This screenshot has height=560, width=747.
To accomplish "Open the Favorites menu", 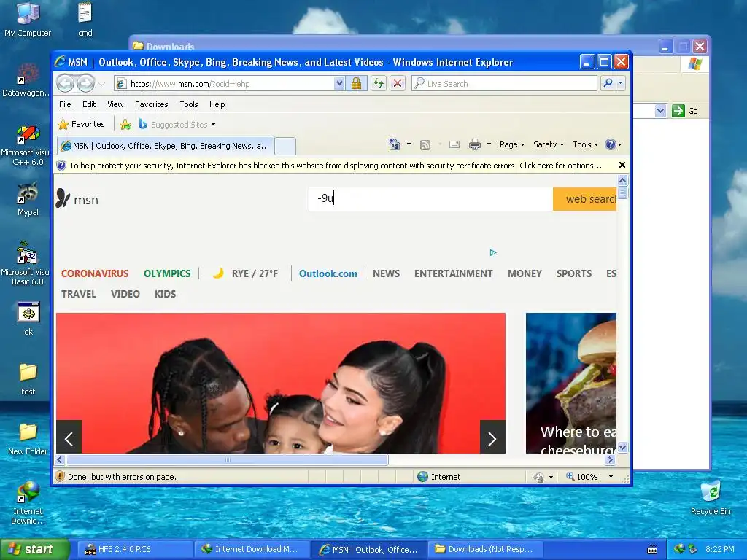I will pos(151,104).
